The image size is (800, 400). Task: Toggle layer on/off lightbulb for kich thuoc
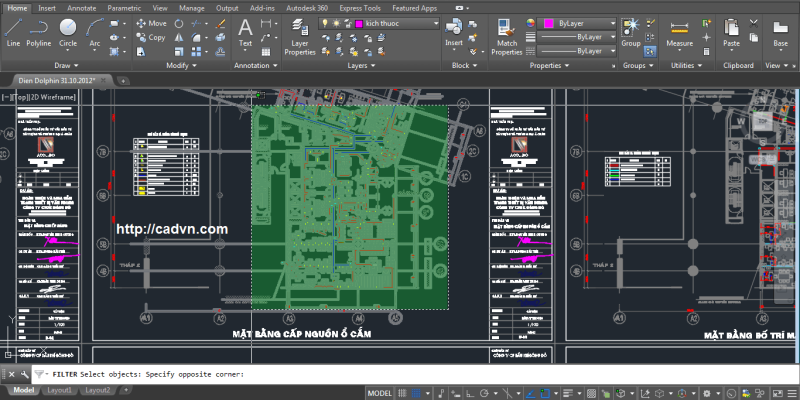click(x=325, y=22)
